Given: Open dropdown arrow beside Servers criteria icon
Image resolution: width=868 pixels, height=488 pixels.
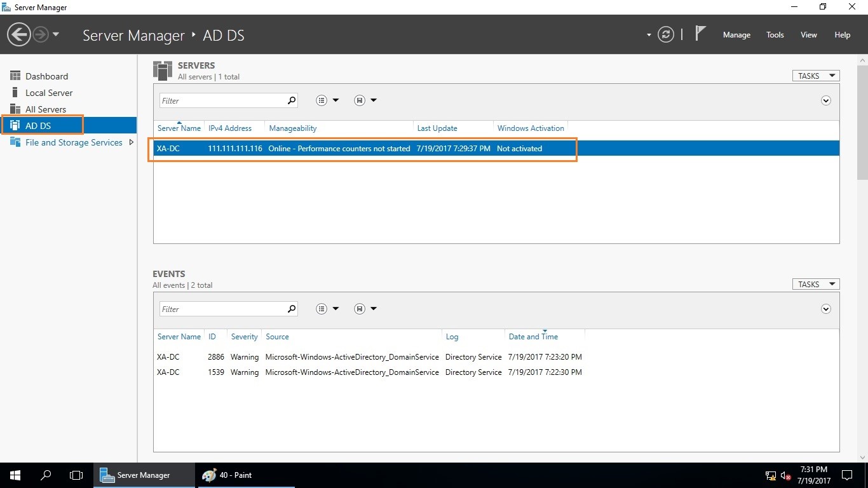Looking at the screenshot, I should (x=336, y=100).
